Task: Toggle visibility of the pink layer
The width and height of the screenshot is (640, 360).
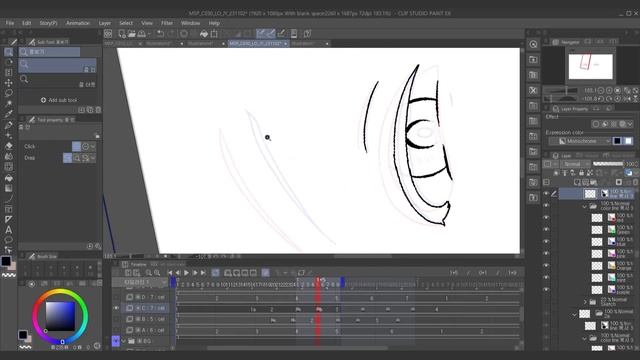Action: tap(546, 253)
